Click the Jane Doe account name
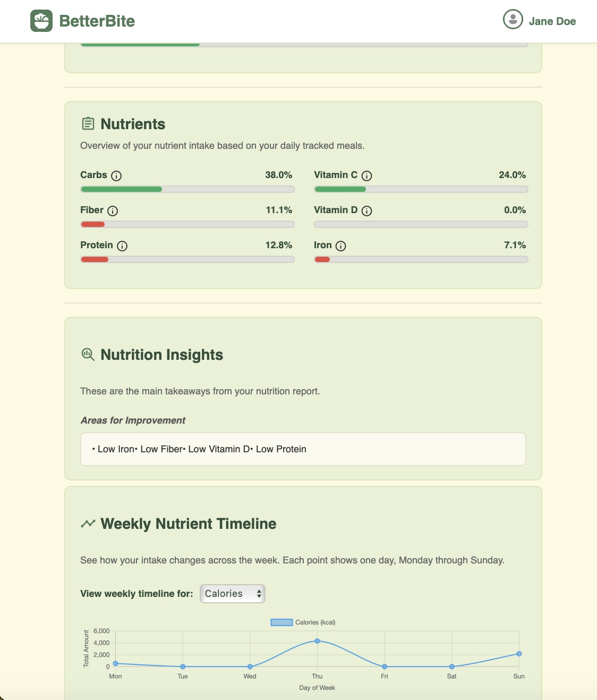The width and height of the screenshot is (597, 700). (552, 22)
